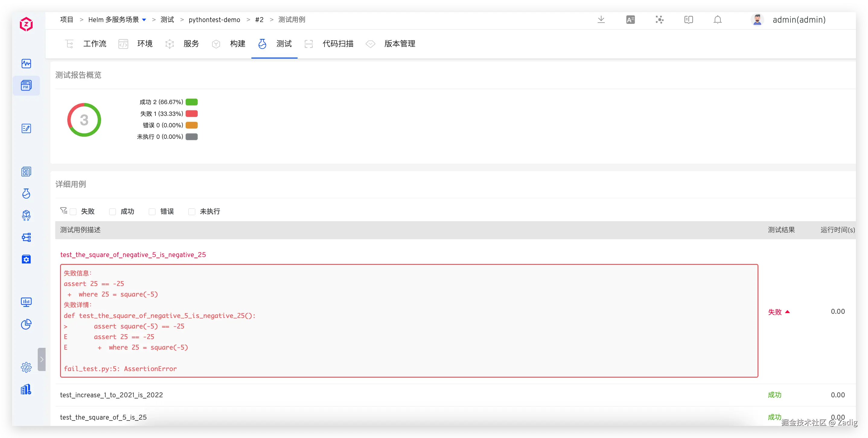
Task: Click the download icon in top bar
Action: pyautogui.click(x=601, y=20)
